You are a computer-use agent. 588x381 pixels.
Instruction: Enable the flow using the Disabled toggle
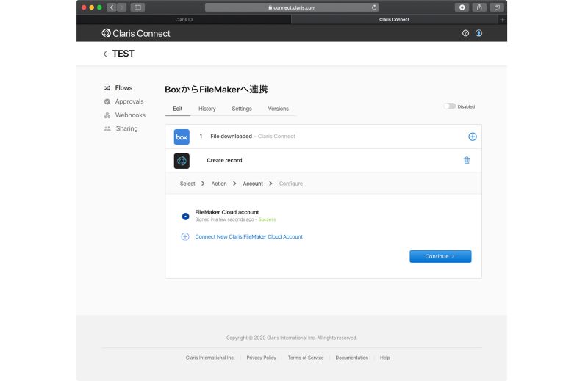pos(449,106)
